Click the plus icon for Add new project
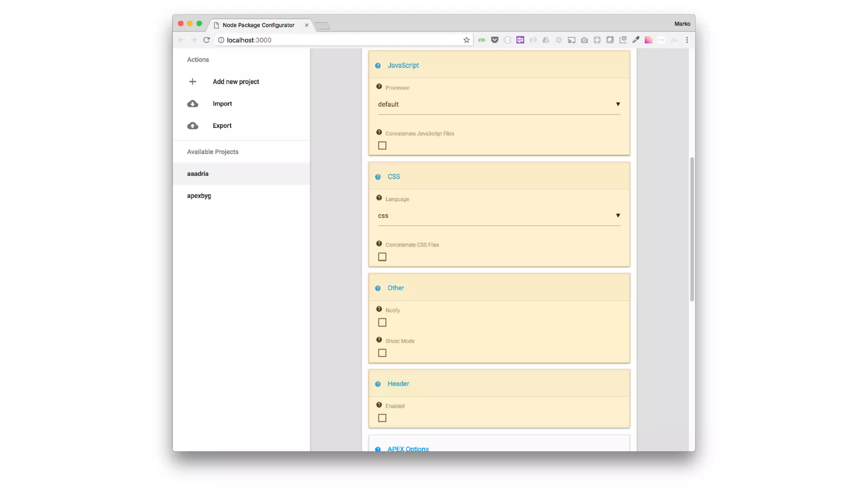The image size is (868, 488). 192,81
